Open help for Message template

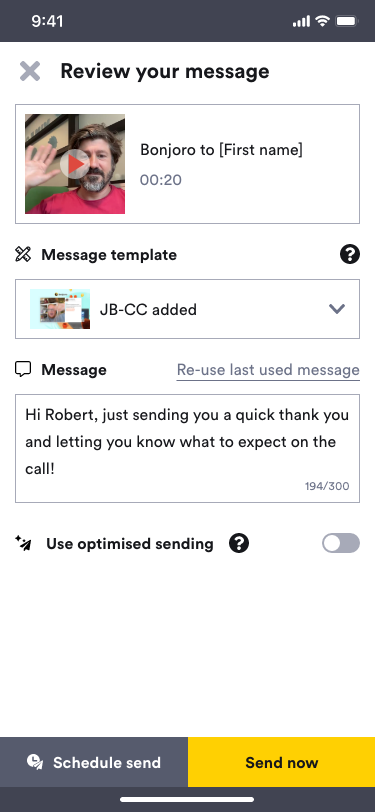350,254
